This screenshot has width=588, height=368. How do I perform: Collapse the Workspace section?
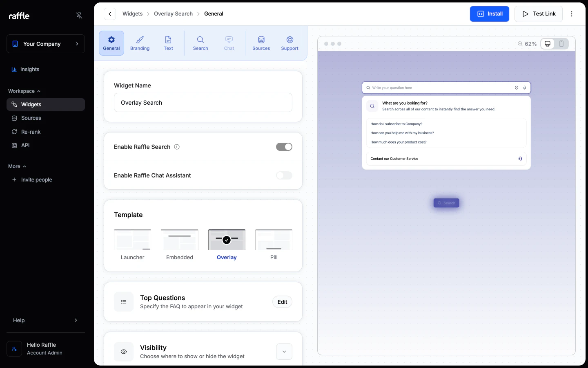click(24, 91)
